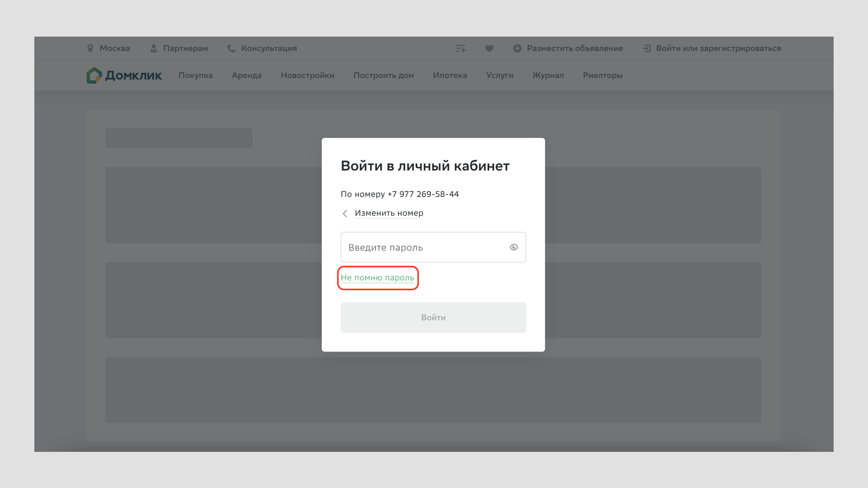Click the phone number +7 977 269-58-44 text

[423, 194]
